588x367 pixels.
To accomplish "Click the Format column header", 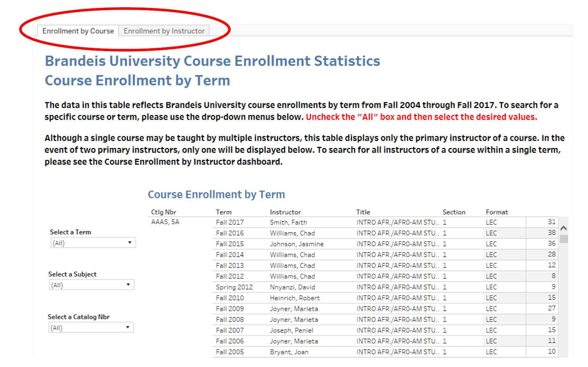I will pyautogui.click(x=497, y=212).
